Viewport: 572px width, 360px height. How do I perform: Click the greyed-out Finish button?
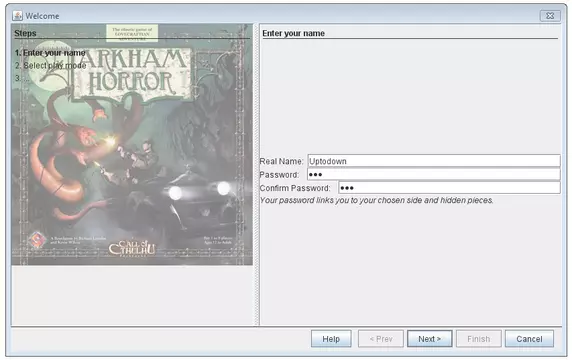pos(479,339)
